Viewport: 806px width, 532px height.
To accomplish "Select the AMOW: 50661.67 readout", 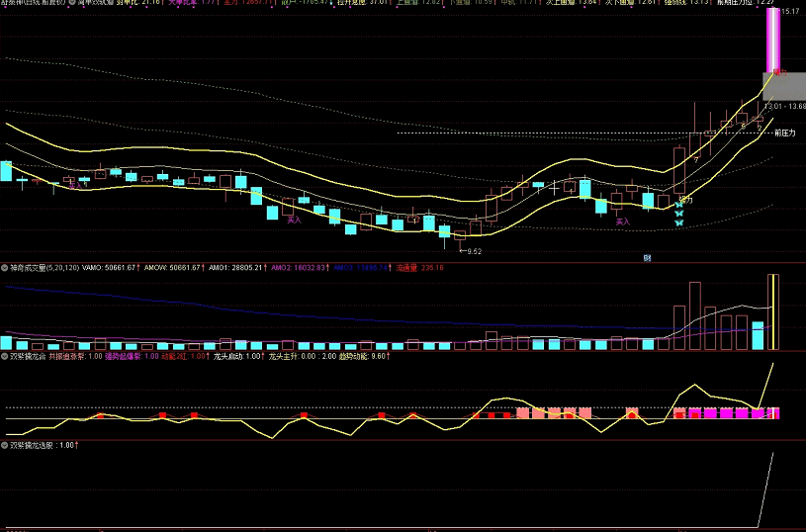I will tap(174, 268).
